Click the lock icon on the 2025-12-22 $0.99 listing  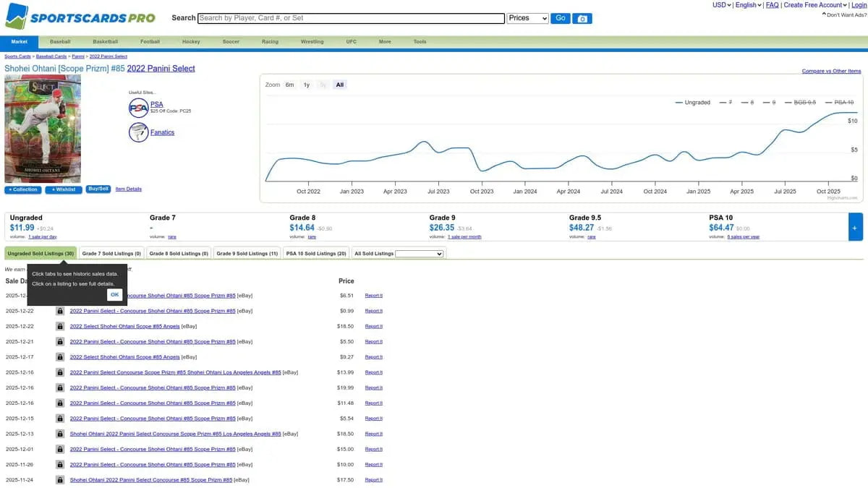(x=60, y=311)
